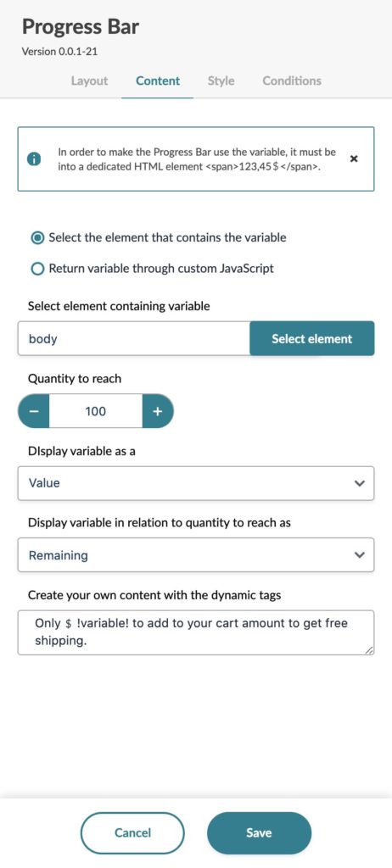Open the Display variable as a dropdown

coord(196,483)
